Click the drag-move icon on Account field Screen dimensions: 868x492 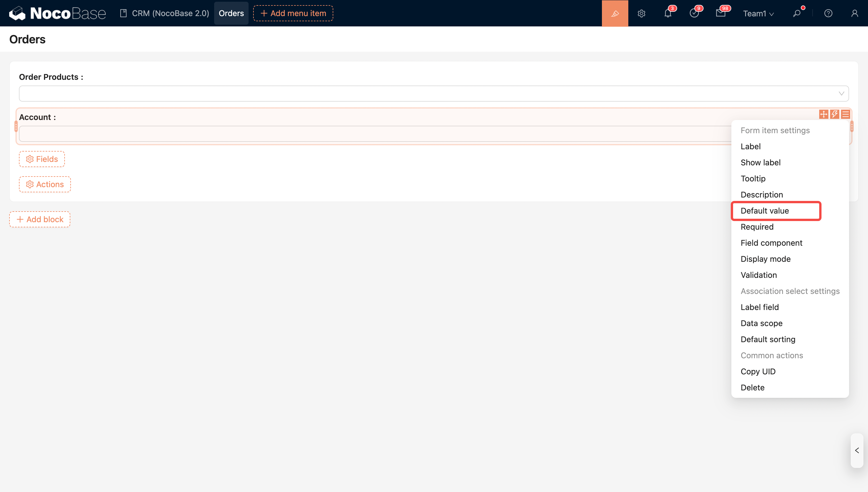point(824,114)
